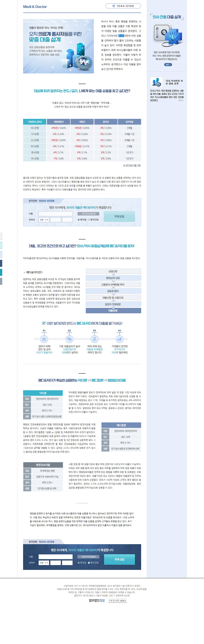
Task: Select 동의함 radio in light-blue form
Action: click(79, 220)
